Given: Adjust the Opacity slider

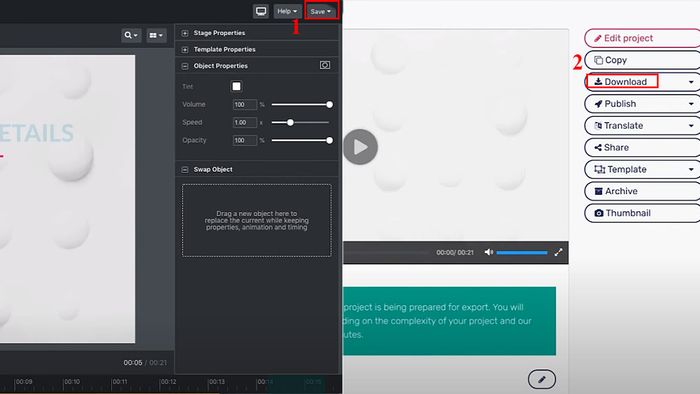Looking at the screenshot, I should [x=300, y=140].
